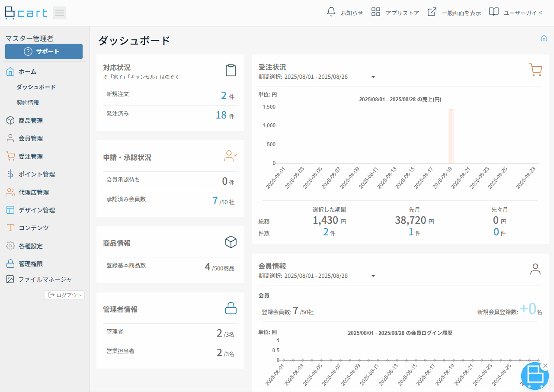Click the ログアウト button
The width and height of the screenshot is (554, 392).
64,295
